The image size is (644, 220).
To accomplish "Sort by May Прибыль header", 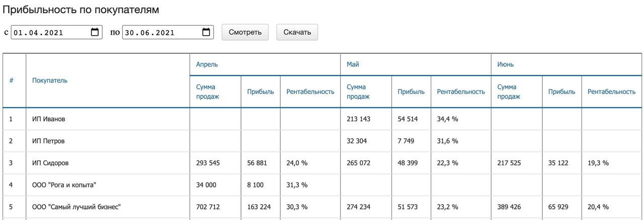I will 411,92.
